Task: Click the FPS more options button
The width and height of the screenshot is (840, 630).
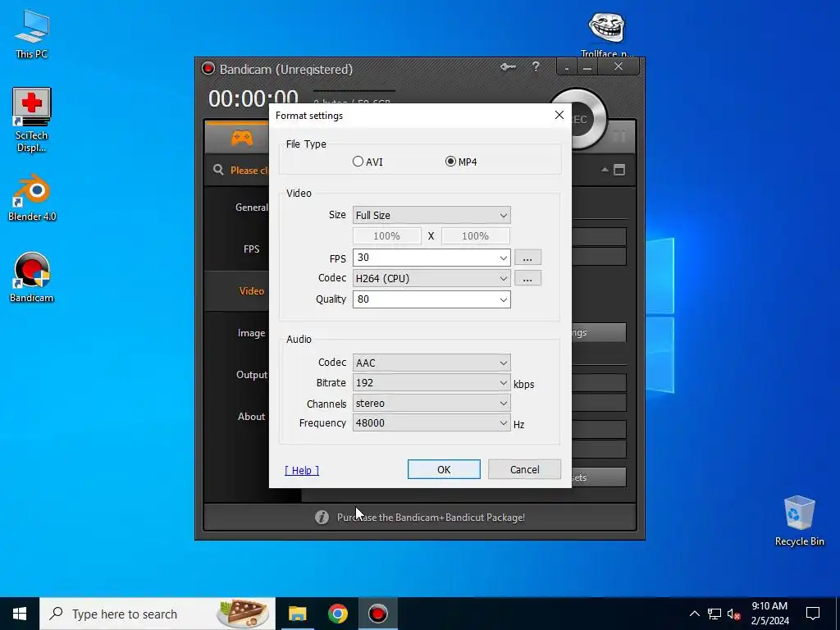Action: (527, 258)
